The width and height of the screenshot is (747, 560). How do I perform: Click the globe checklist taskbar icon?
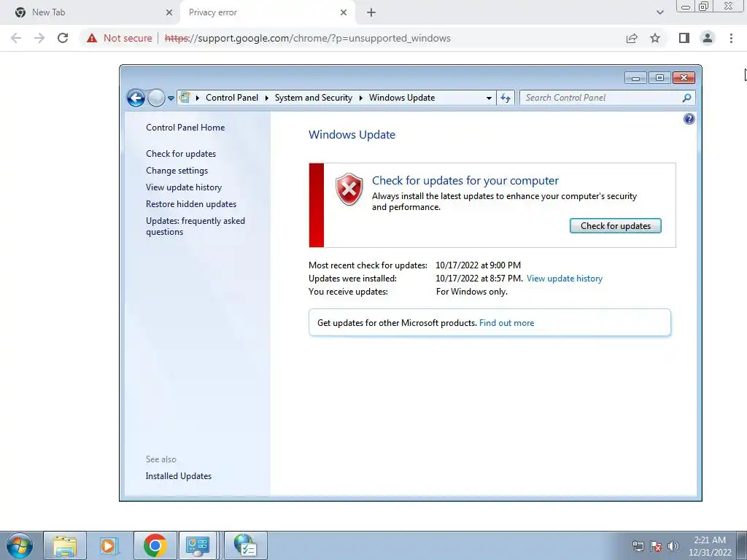pos(245,545)
